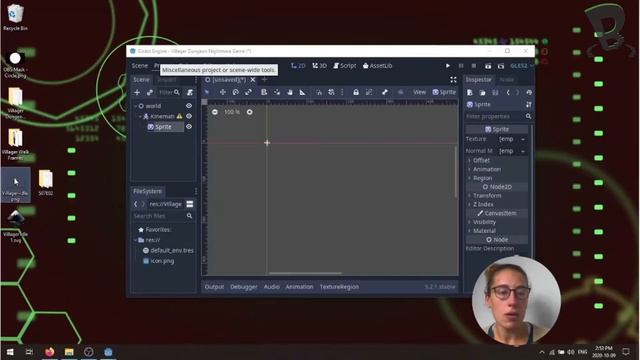Toggle grid snap in toolbar
The width and height of the screenshot is (640, 360).
tap(331, 92)
